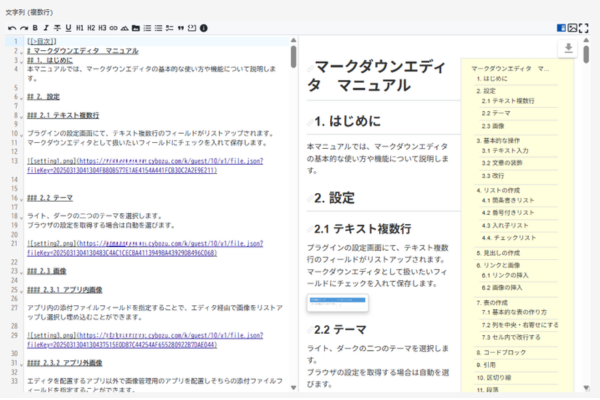Screen dimensions: 600x400
Task: Click the setting2.png URL on line 21
Action: (x=145, y=248)
